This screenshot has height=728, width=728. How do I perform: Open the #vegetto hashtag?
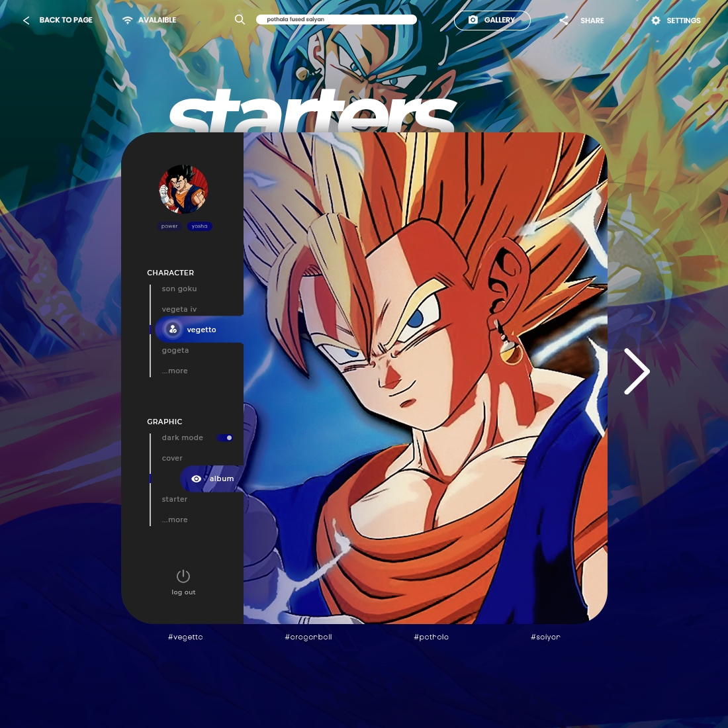185,637
